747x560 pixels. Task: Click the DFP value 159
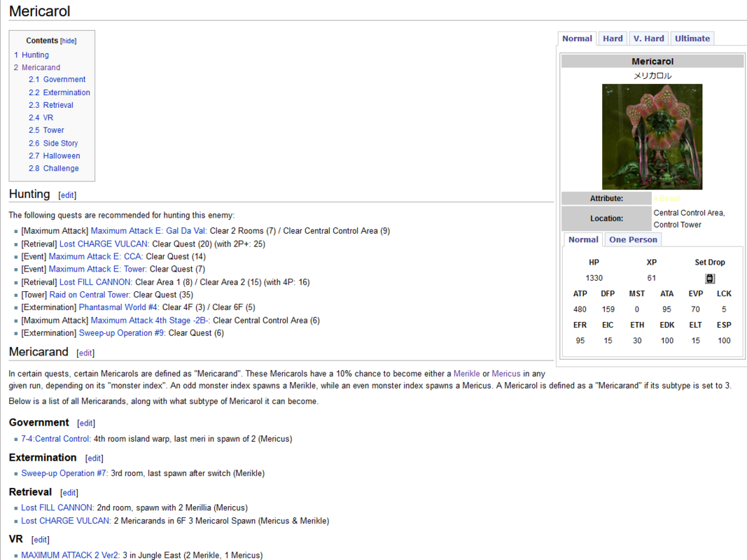[608, 309]
